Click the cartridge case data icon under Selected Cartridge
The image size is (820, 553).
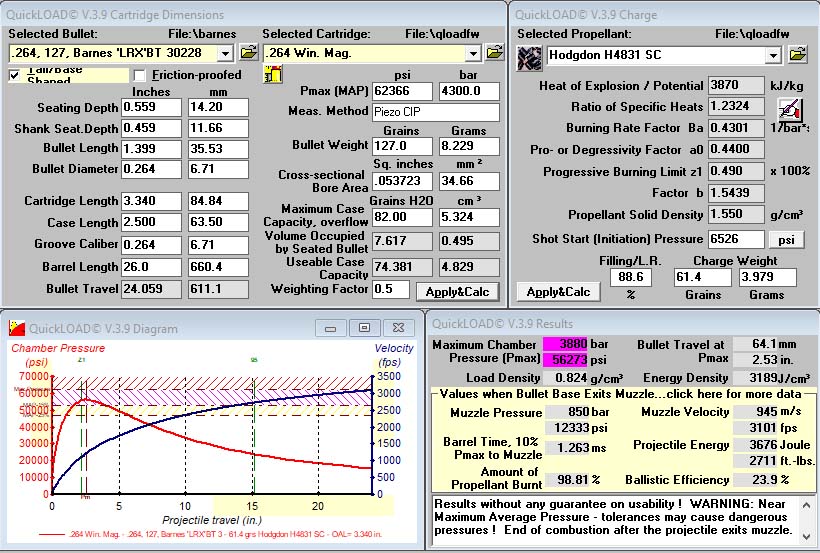(273, 75)
